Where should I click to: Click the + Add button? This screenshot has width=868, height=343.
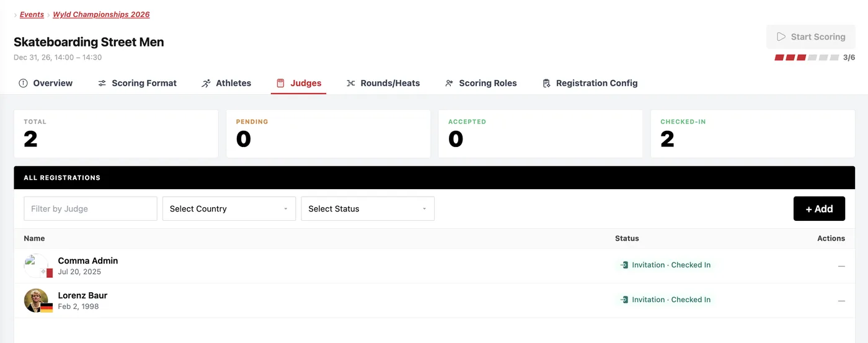coord(819,208)
